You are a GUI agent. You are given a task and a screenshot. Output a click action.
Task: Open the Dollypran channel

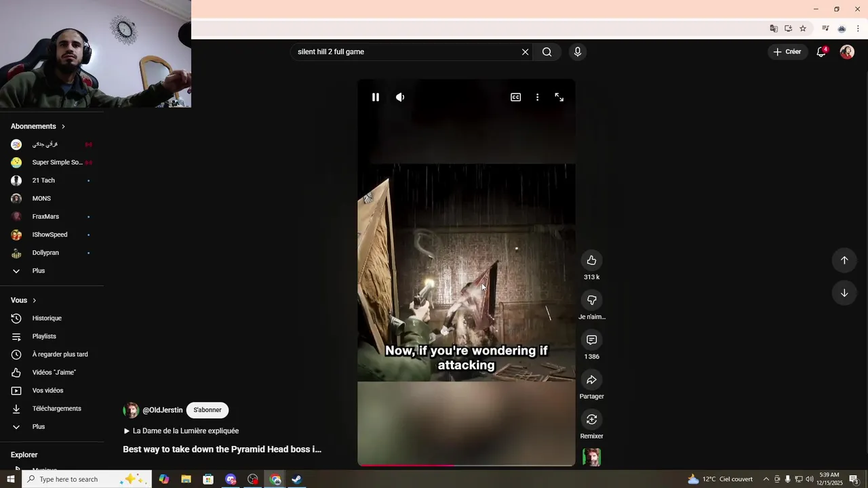(x=52, y=253)
